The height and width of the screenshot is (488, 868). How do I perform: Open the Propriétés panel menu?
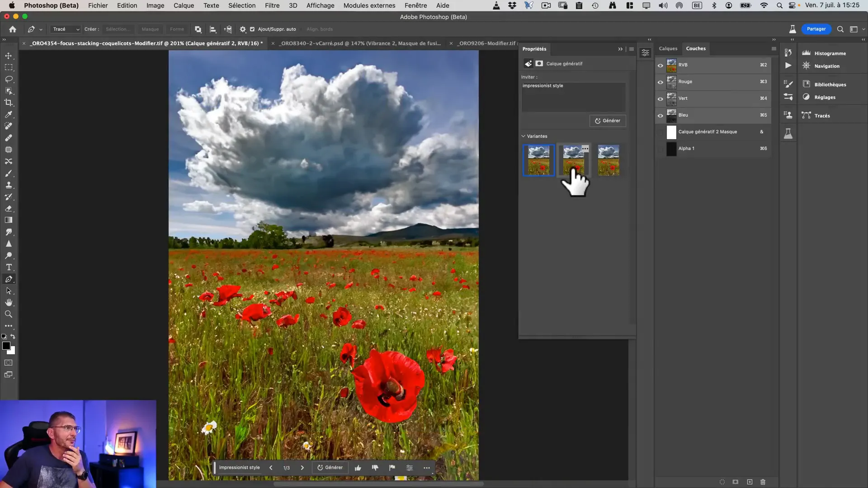[x=632, y=49]
